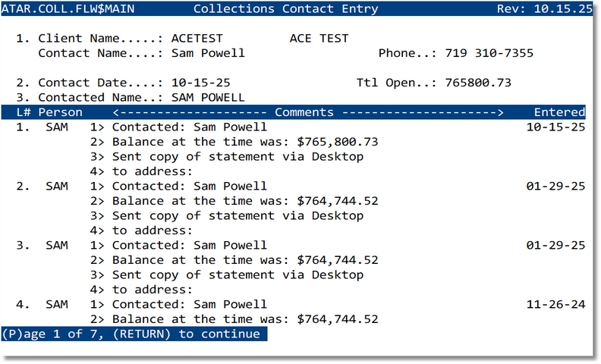The image size is (601, 364).
Task: Click the Rev: 10.15.25 revision label
Action: pyautogui.click(x=545, y=9)
